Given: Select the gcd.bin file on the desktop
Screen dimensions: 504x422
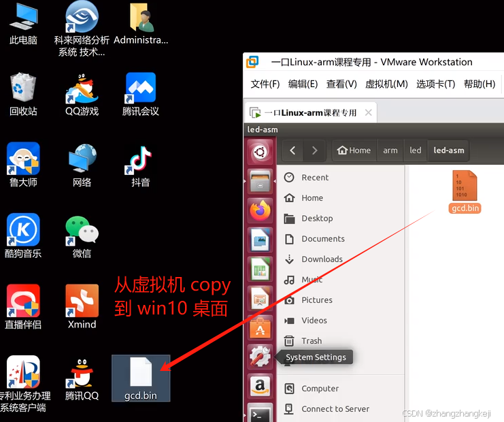Looking at the screenshot, I should [x=141, y=378].
